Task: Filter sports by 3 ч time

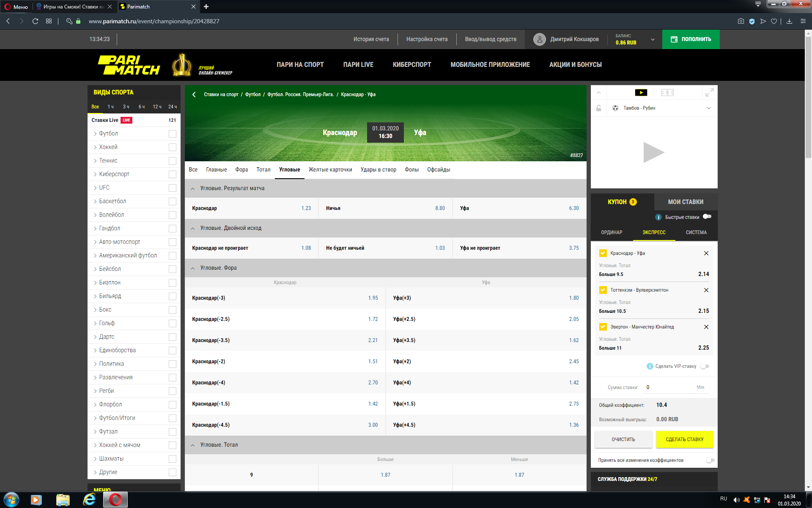Action: (126, 107)
